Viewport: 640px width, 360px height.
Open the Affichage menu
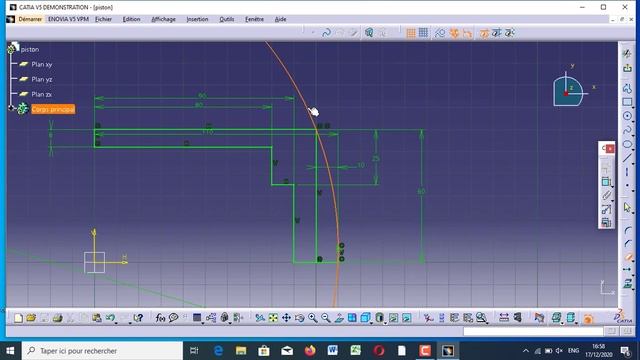point(163,19)
